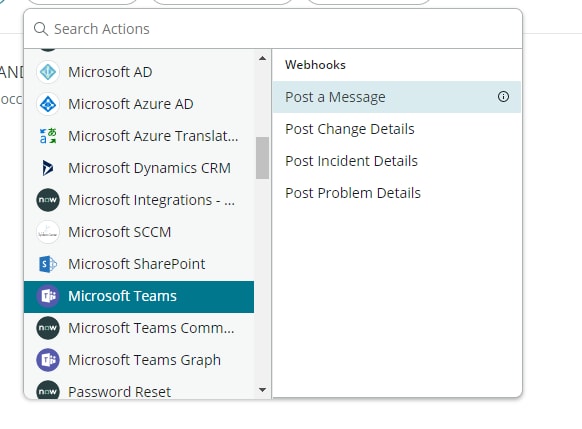582x429 pixels.
Task: Click the spoke list scrollbar thumb
Action: [x=262, y=158]
